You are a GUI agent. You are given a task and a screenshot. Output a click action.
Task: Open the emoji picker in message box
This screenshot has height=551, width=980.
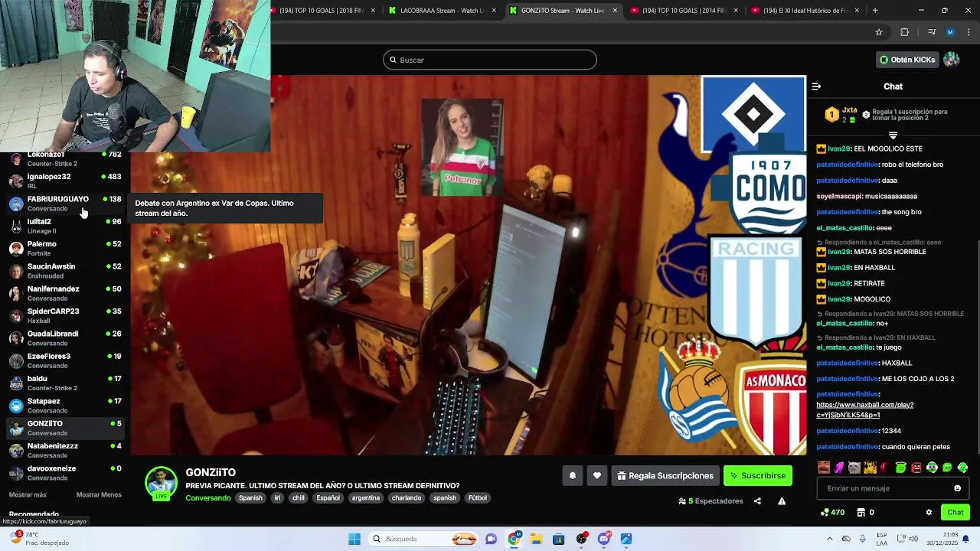point(957,488)
